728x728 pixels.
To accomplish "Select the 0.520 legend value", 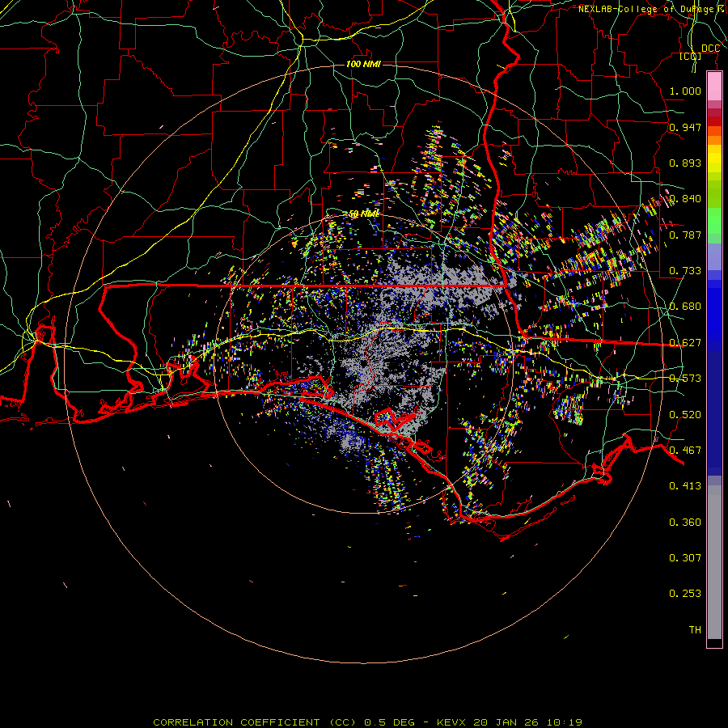I will [685, 415].
